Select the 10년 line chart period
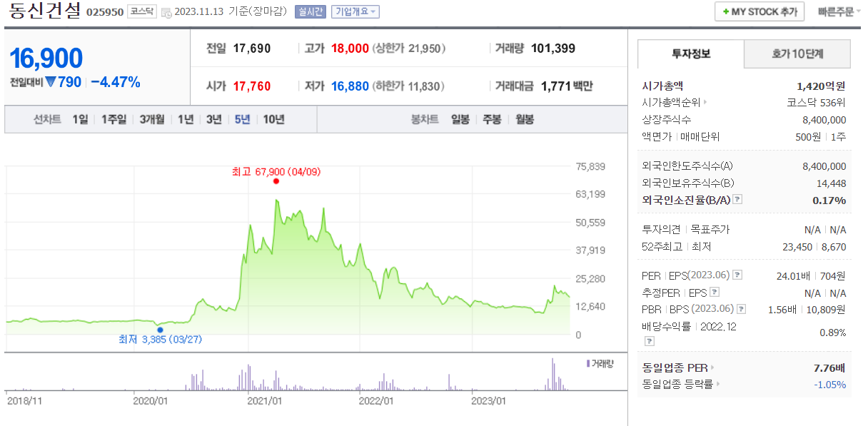This screenshot has width=868, height=426. pyautogui.click(x=273, y=119)
